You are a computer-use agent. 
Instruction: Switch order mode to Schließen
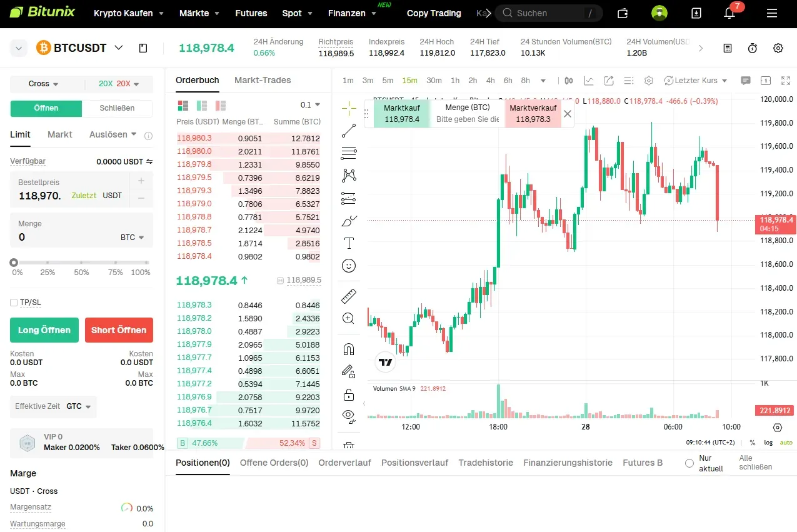pos(117,108)
